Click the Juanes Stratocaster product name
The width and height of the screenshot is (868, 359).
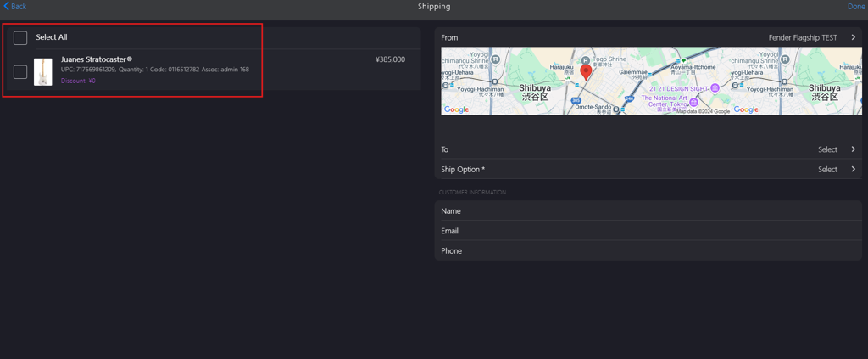click(x=97, y=59)
